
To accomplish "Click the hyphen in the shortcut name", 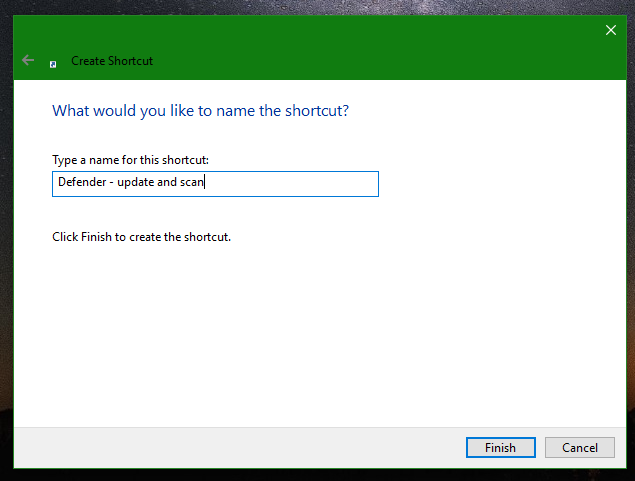I will pyautogui.click(x=112, y=184).
